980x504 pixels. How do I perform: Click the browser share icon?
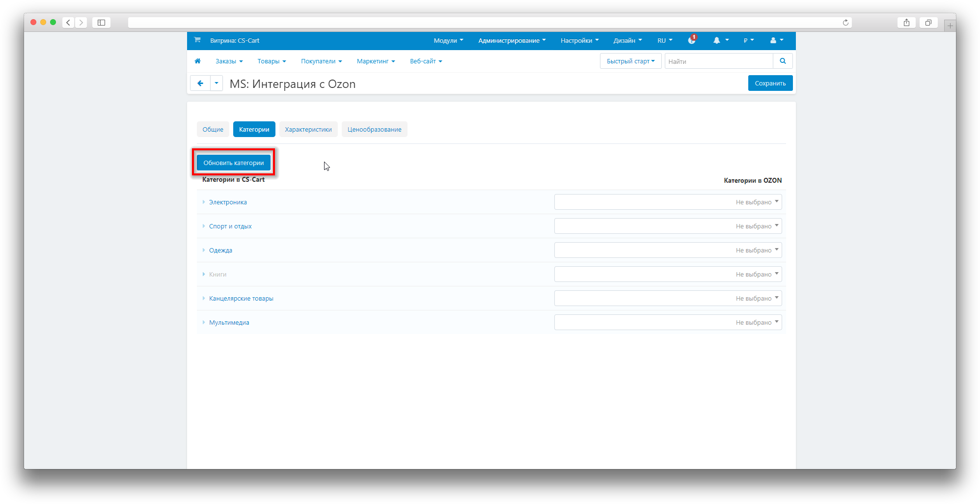click(906, 23)
